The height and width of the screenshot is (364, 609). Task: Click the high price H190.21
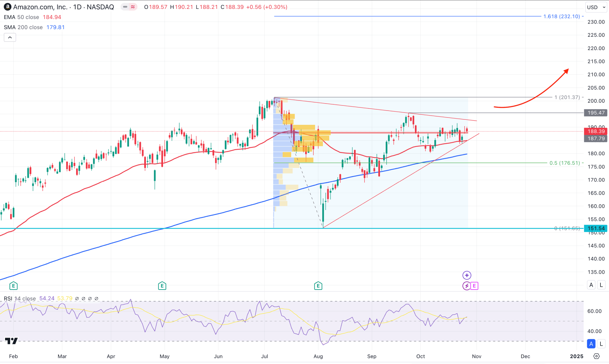181,7
